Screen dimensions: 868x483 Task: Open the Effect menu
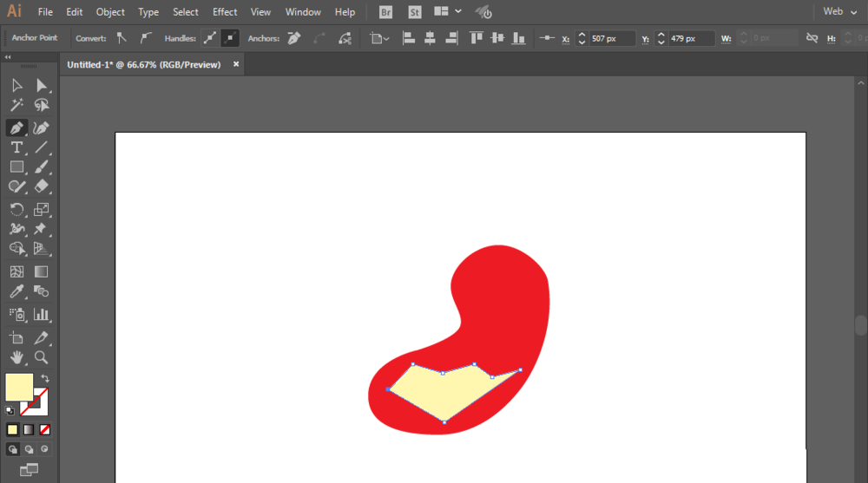pos(225,12)
